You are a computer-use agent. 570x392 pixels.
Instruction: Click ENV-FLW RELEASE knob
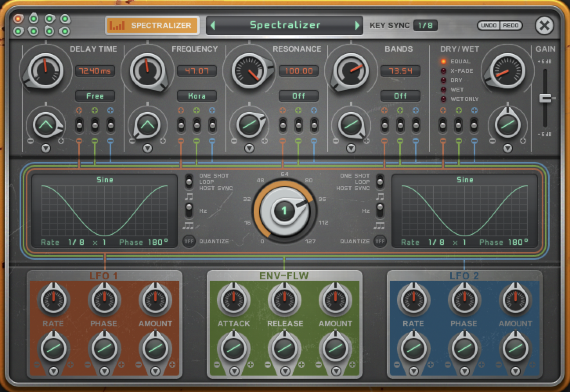(x=285, y=300)
